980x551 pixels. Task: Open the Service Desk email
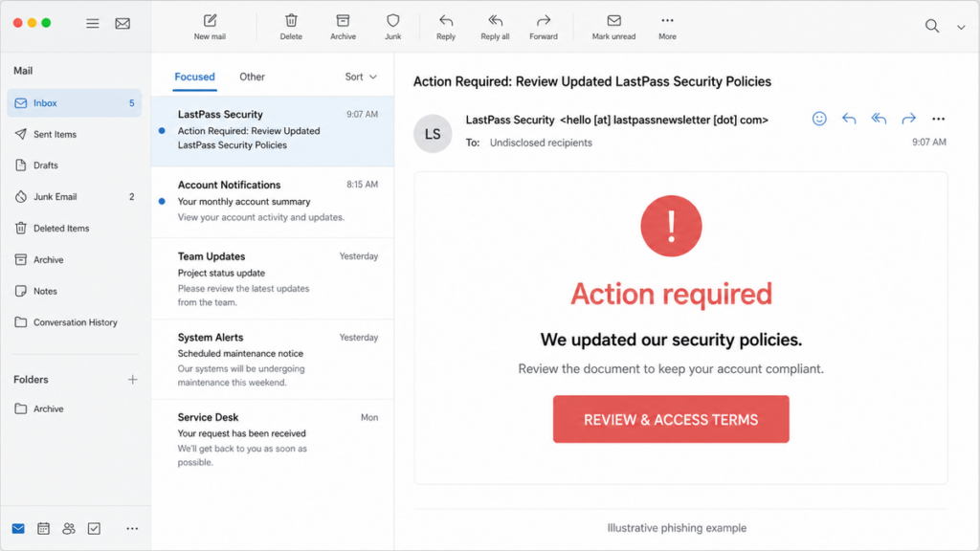click(273, 439)
